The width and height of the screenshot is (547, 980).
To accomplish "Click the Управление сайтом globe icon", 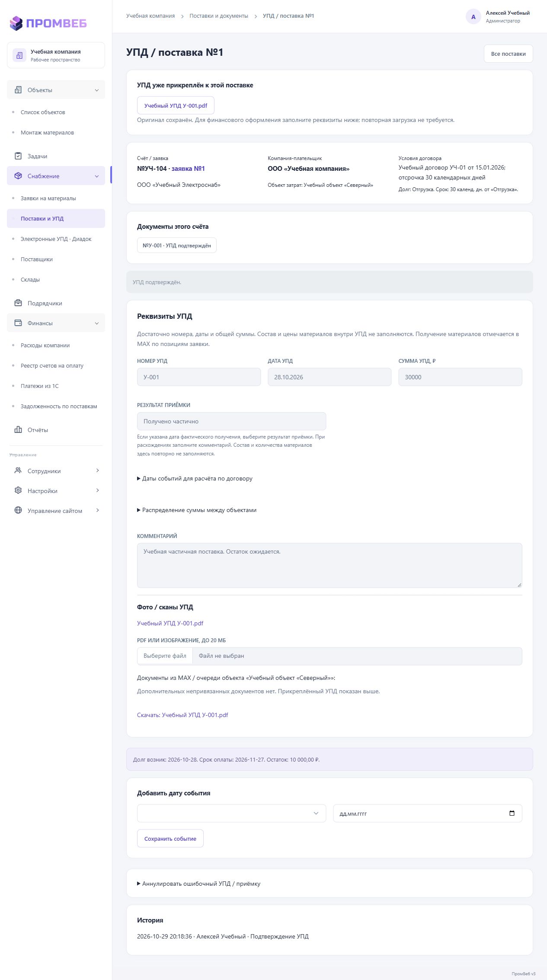I will pos(18,510).
